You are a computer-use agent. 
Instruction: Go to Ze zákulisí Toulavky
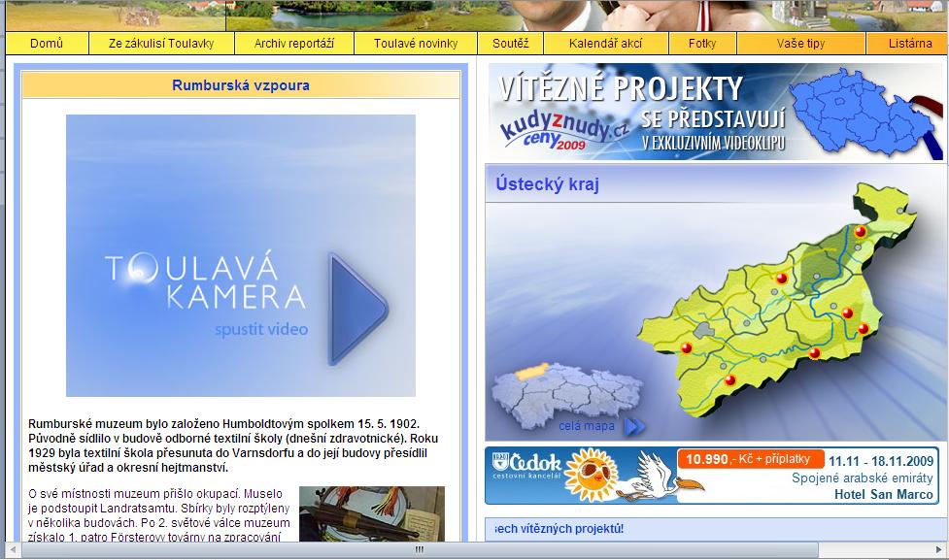click(161, 44)
